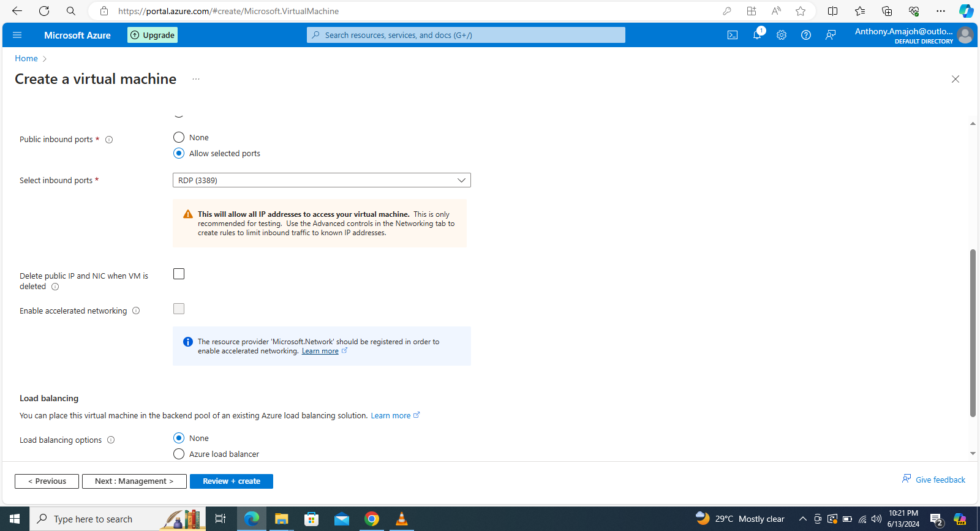Click the Windows taskbar search box
Viewport: 980px width, 531px height.
(118, 519)
